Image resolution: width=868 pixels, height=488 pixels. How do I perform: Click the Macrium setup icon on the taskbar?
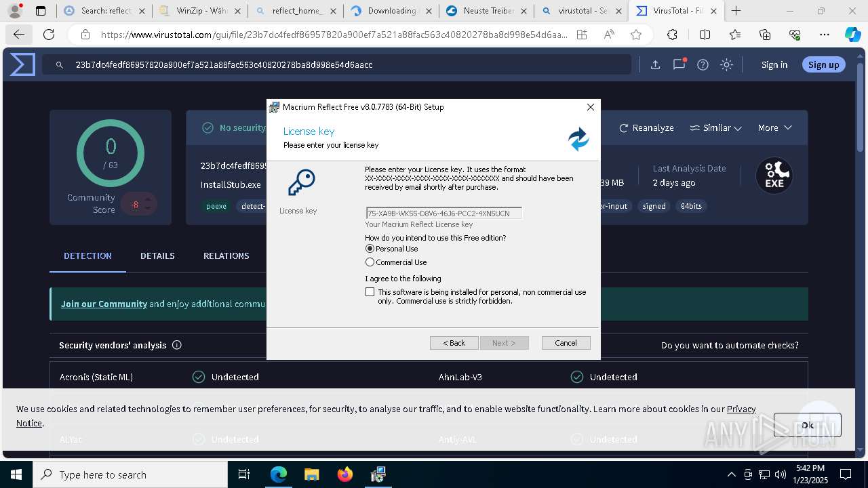[x=378, y=474]
